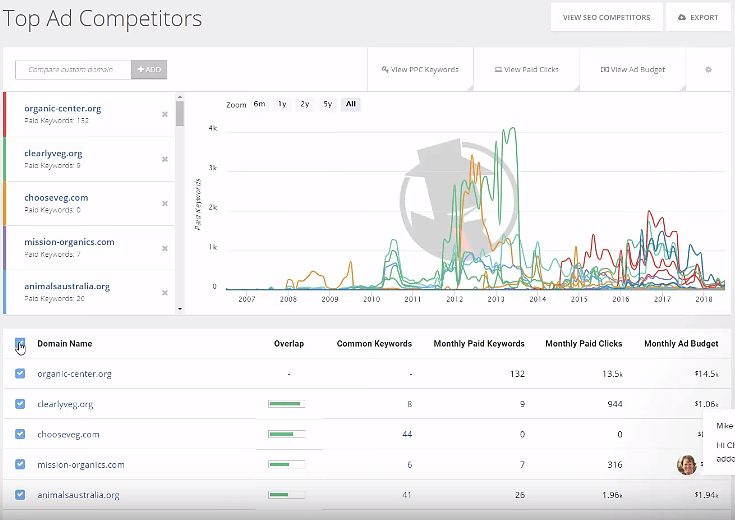Click animalsaustralia.org overlap progress bar
Image resolution: width=735 pixels, height=520 pixels.
(286, 495)
